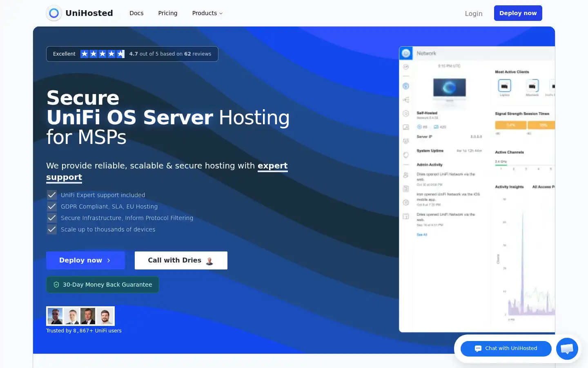Click the settings gear icon in preview sidebar
Image resolution: width=588 pixels, height=368 pixels.
pos(406,202)
